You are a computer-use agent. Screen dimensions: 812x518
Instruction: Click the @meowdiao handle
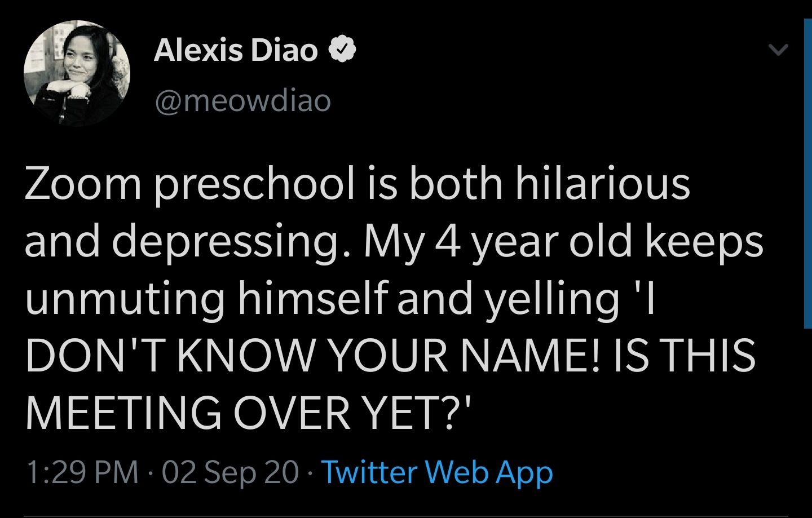click(x=242, y=101)
